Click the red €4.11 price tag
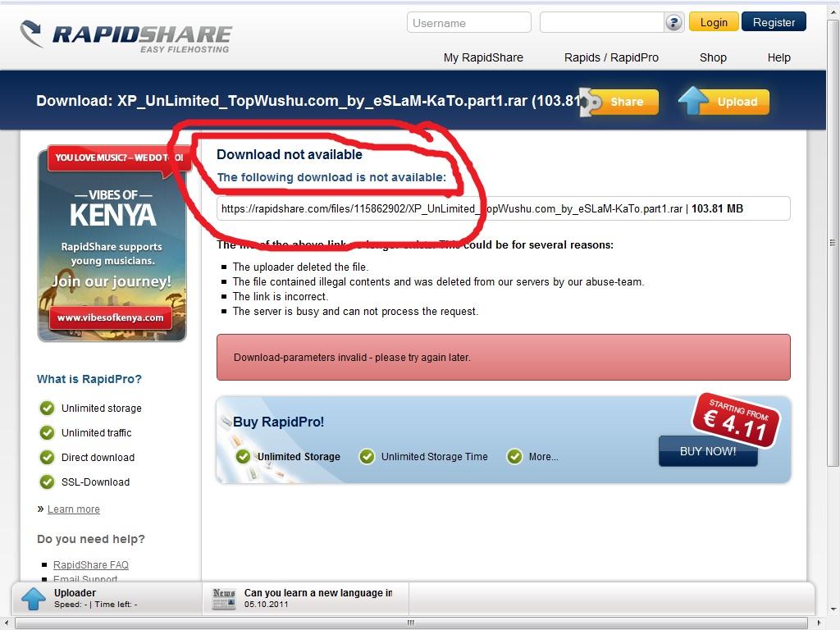This screenshot has width=840, height=630. [736, 421]
